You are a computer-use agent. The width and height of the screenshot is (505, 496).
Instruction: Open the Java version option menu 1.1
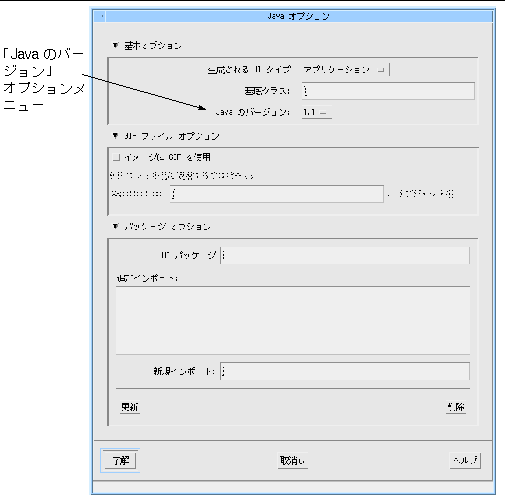point(316,112)
